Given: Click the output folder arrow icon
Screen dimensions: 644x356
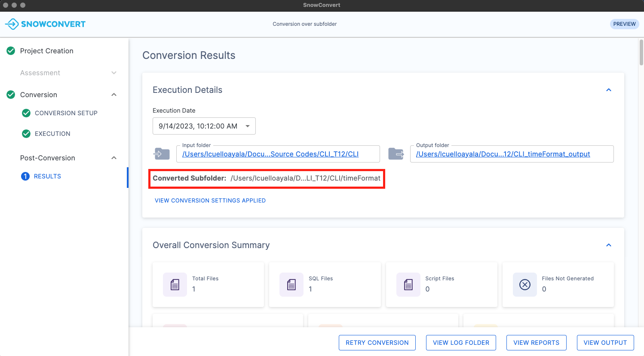Looking at the screenshot, I should pos(396,153).
